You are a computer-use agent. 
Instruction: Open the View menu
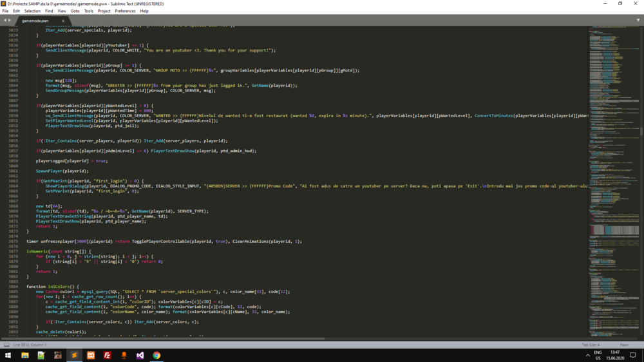[x=62, y=11]
